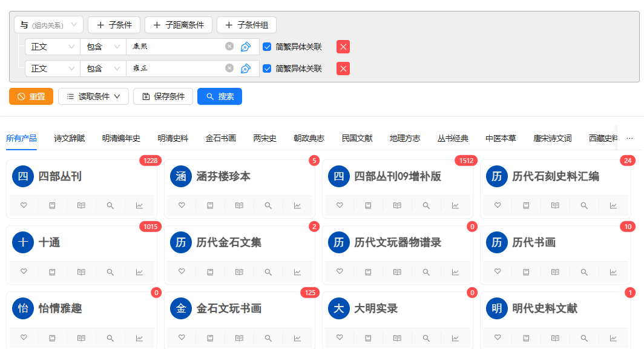Expand the 读取条件 dropdown button
The image size is (644, 349).
(93, 96)
